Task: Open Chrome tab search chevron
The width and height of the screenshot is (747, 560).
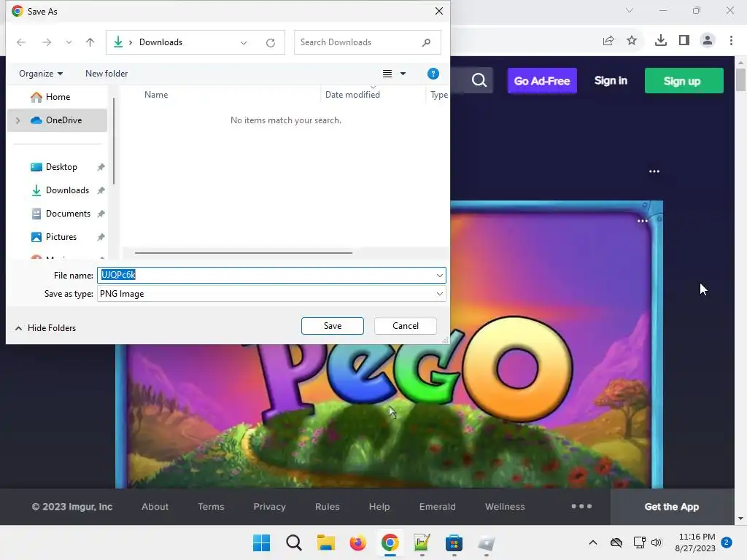Action: coord(630,10)
